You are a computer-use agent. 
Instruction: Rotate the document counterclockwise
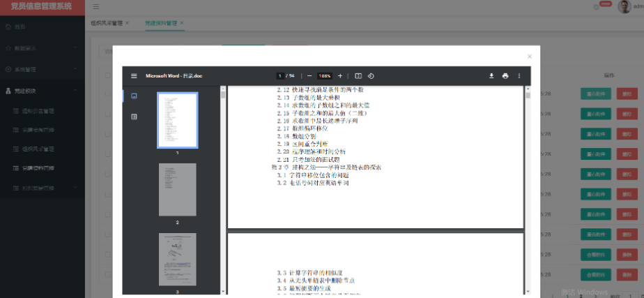[371, 76]
